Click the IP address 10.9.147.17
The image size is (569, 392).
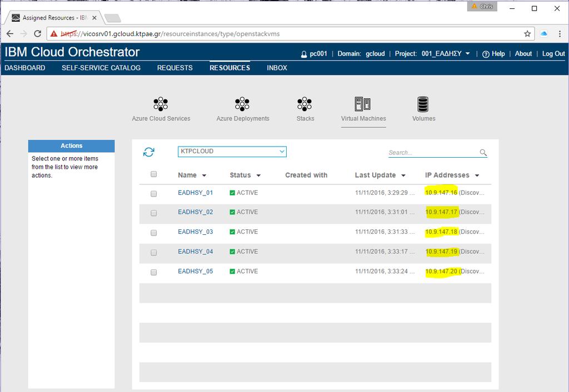click(441, 212)
